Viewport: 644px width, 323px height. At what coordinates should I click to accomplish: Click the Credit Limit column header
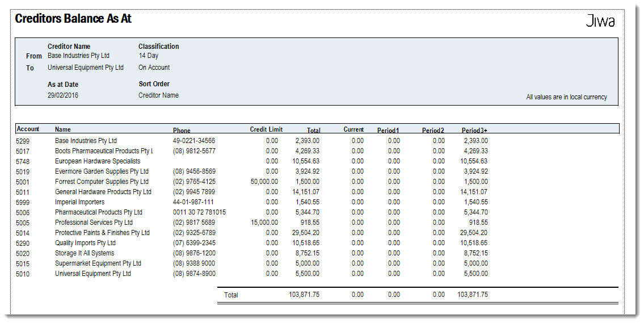(266, 129)
